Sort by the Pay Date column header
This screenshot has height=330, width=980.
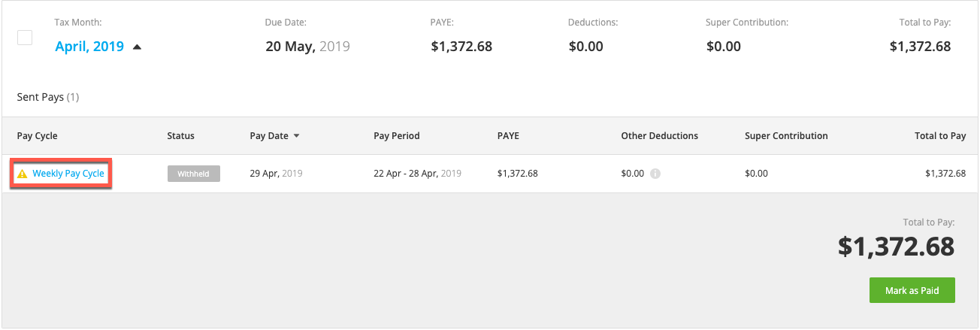coord(269,136)
